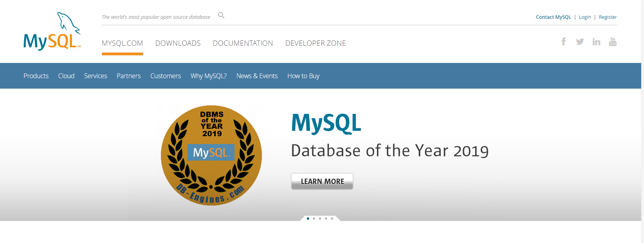Select the fourth carousel dot
Screen dimensions: 644x243
click(x=326, y=219)
